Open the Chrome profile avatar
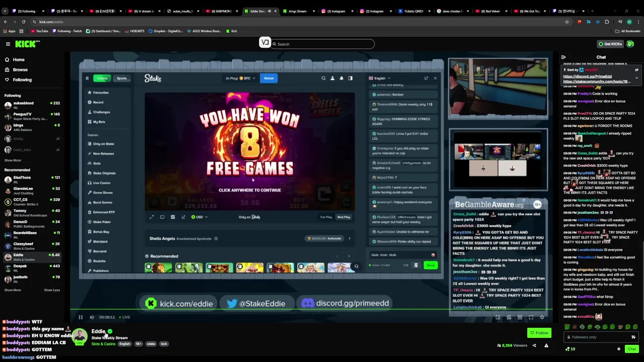This screenshot has height=362, width=644. 629,22
